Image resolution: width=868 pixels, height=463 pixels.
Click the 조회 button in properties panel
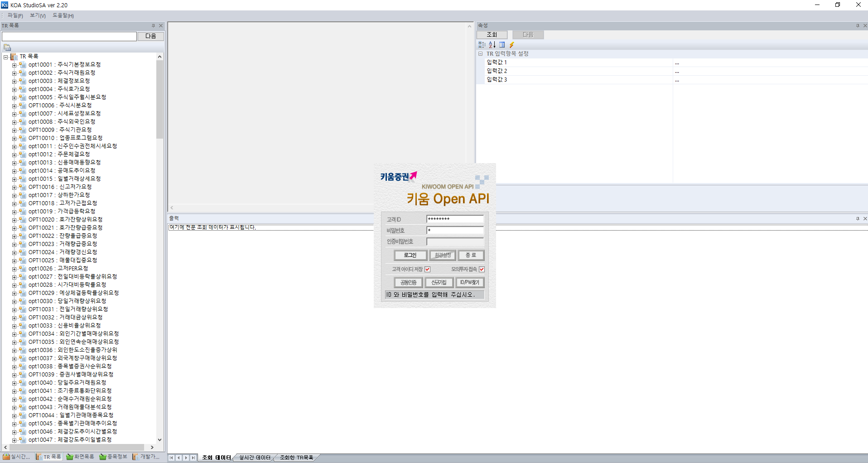(x=492, y=35)
